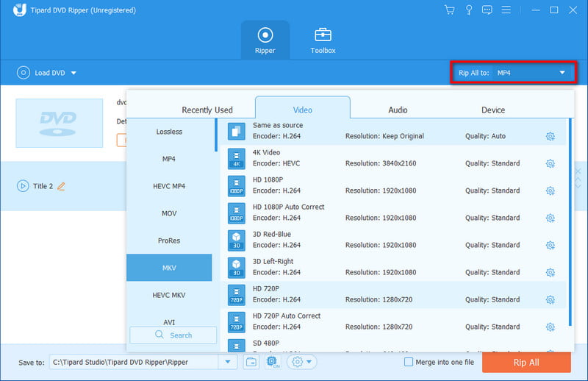This screenshot has height=381, width=588.
Task: Click the 3D Left-Right preset icon
Action: pos(236,268)
